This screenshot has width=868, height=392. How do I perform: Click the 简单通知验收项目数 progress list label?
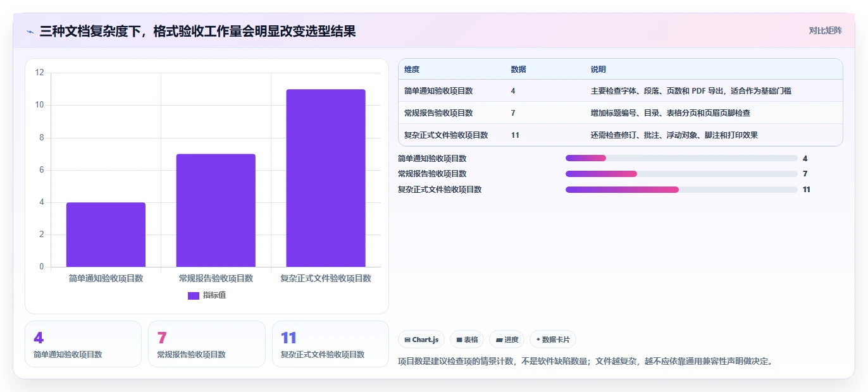point(432,159)
